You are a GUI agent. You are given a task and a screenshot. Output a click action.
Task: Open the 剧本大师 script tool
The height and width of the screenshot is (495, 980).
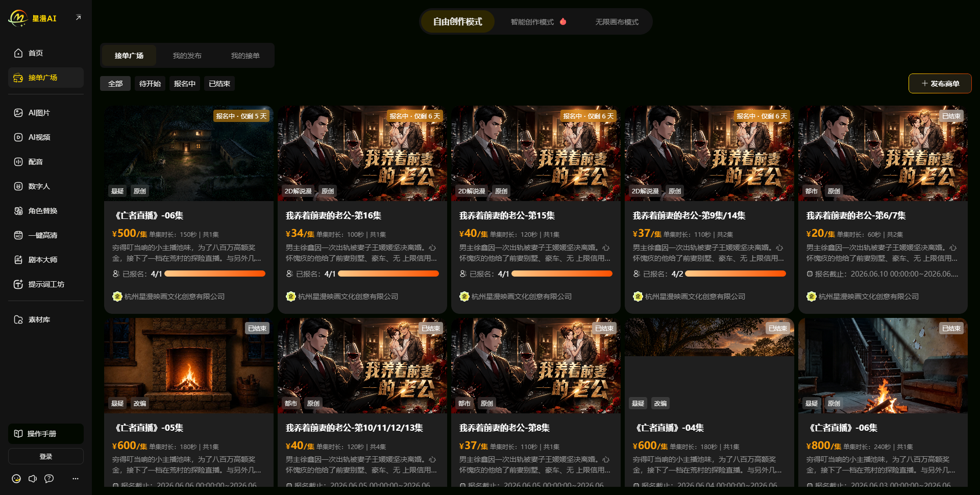coord(46,260)
